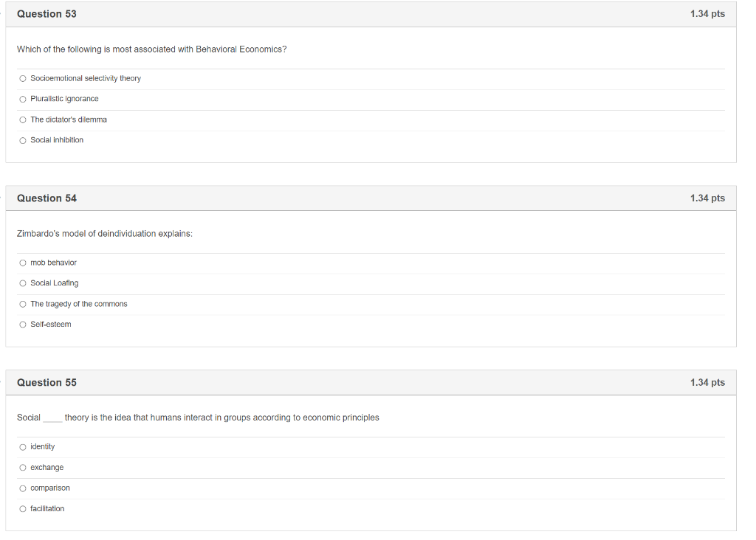Choose the Social Loafing radio option

click(23, 283)
